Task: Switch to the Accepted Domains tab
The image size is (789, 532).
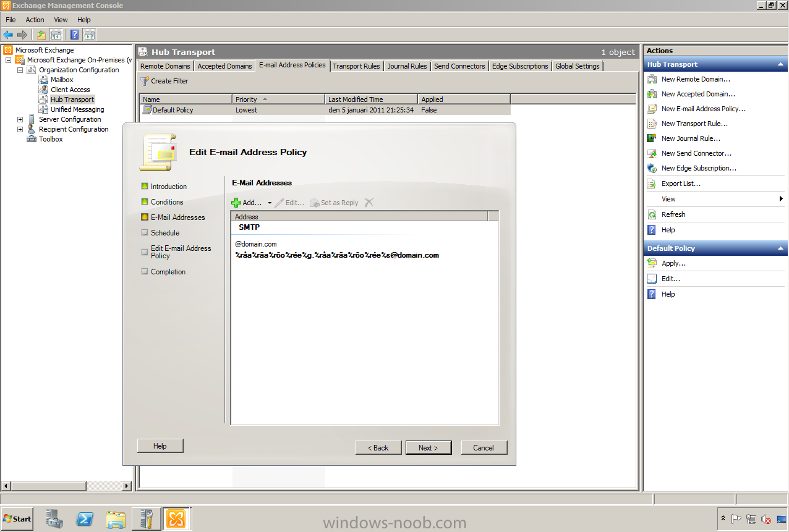Action: tap(224, 66)
